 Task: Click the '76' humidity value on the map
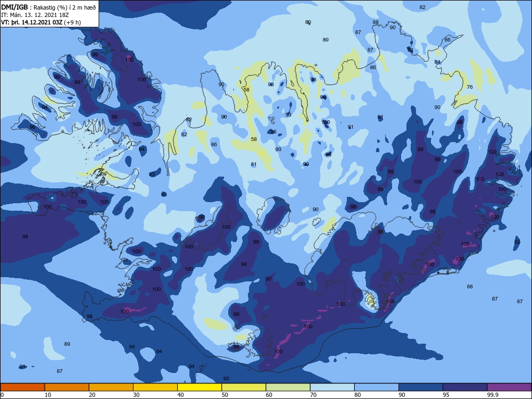(x=470, y=87)
